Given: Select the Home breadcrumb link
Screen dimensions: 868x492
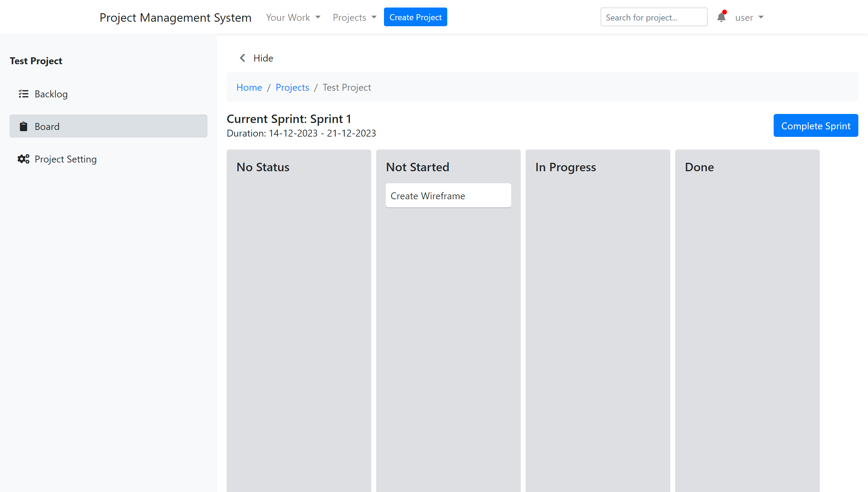Looking at the screenshot, I should click(x=249, y=88).
